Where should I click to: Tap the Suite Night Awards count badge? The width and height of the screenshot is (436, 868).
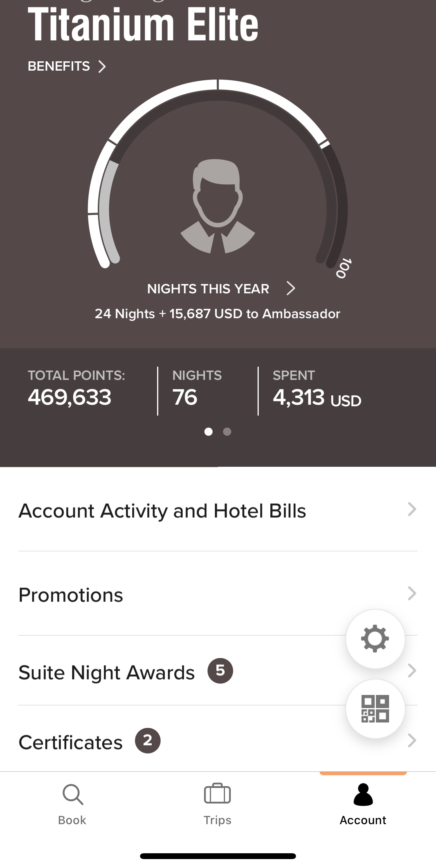220,671
